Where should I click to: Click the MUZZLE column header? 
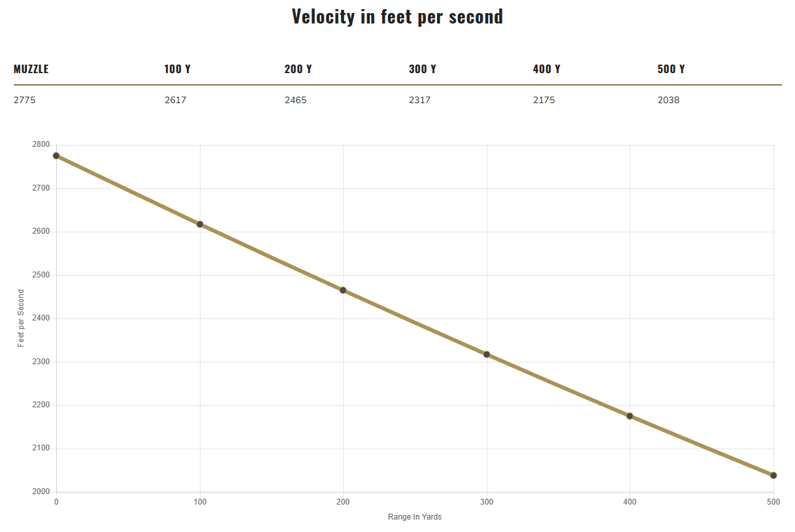[x=31, y=69]
